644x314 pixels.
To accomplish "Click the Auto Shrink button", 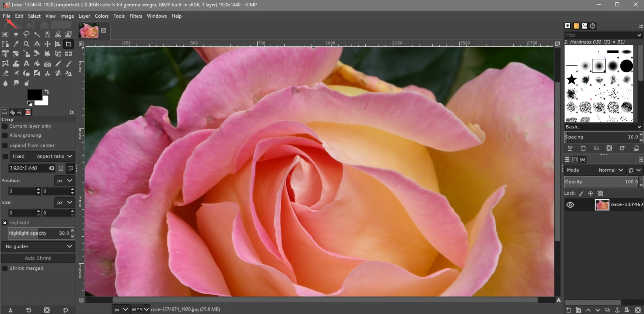I will [x=38, y=258].
